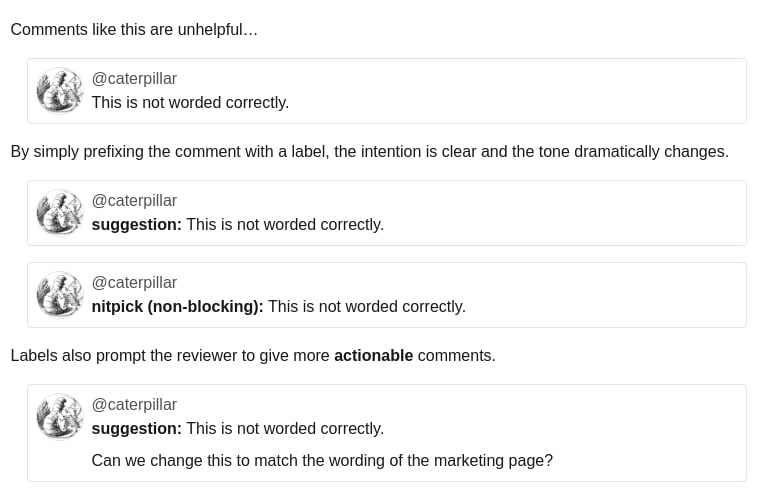This screenshot has width=758, height=495.
Task: Click the avatar beside the nitpick comment
Action: (60, 294)
